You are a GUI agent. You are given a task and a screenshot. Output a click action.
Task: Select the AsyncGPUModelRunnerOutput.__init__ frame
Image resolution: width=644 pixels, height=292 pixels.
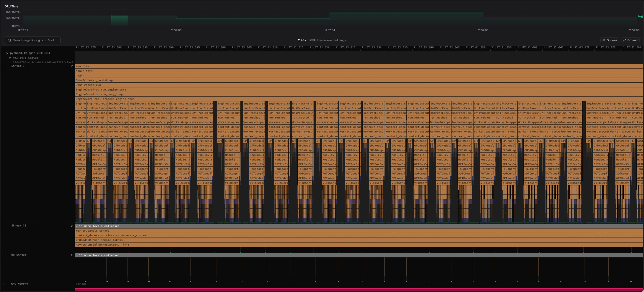[x=359, y=245]
